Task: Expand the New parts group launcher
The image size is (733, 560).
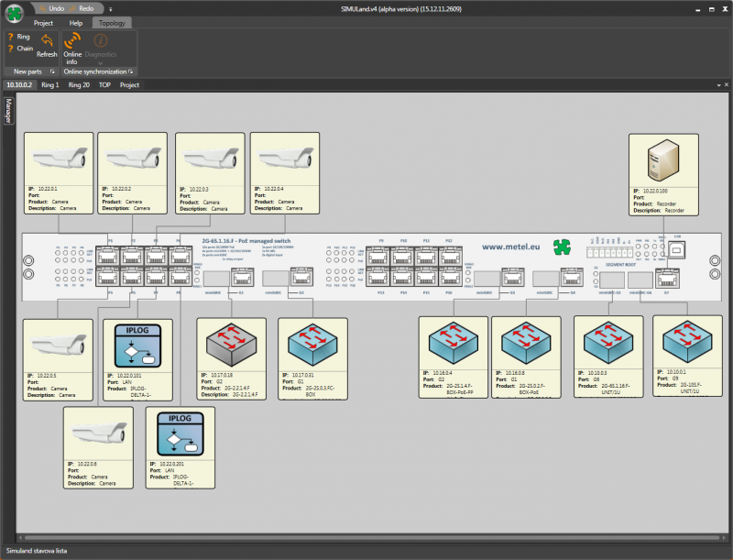Action: pos(52,71)
